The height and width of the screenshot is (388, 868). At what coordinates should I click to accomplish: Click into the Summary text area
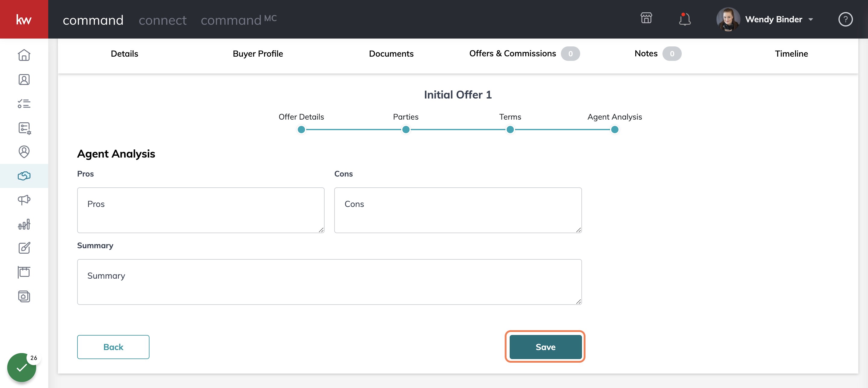point(329,282)
